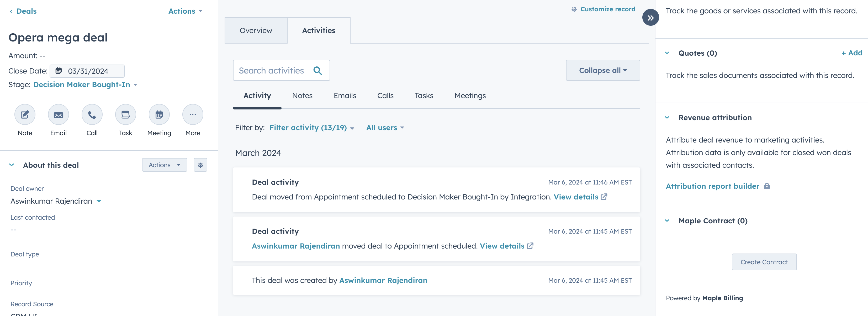Open the More actions ellipsis icon
This screenshot has height=316, width=868.
coord(193,114)
